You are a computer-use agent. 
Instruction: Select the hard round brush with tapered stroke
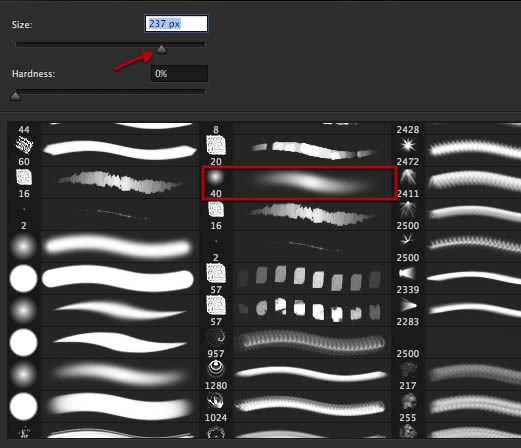(x=103, y=343)
